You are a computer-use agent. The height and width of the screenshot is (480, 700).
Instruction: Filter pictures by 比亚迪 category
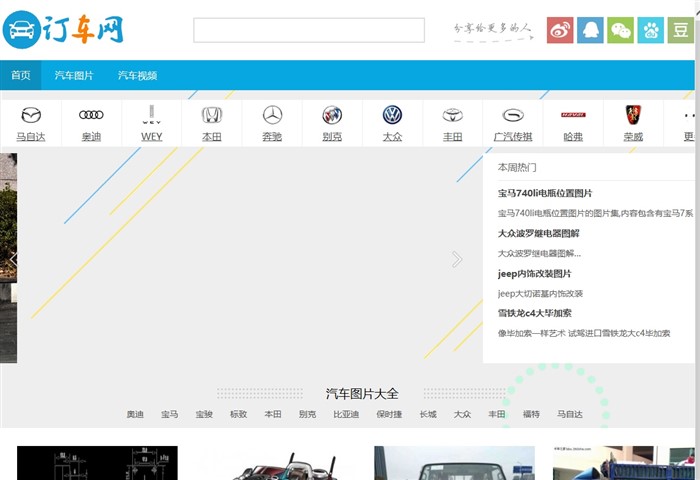click(346, 414)
